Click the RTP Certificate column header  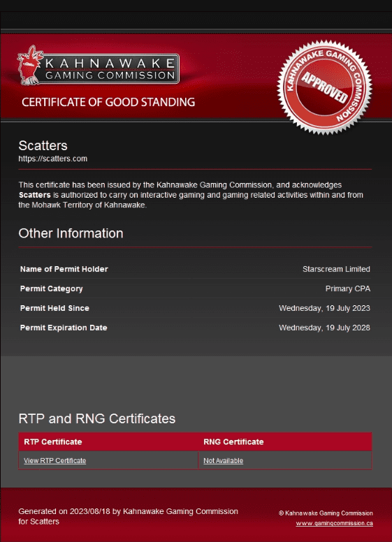[53, 441]
